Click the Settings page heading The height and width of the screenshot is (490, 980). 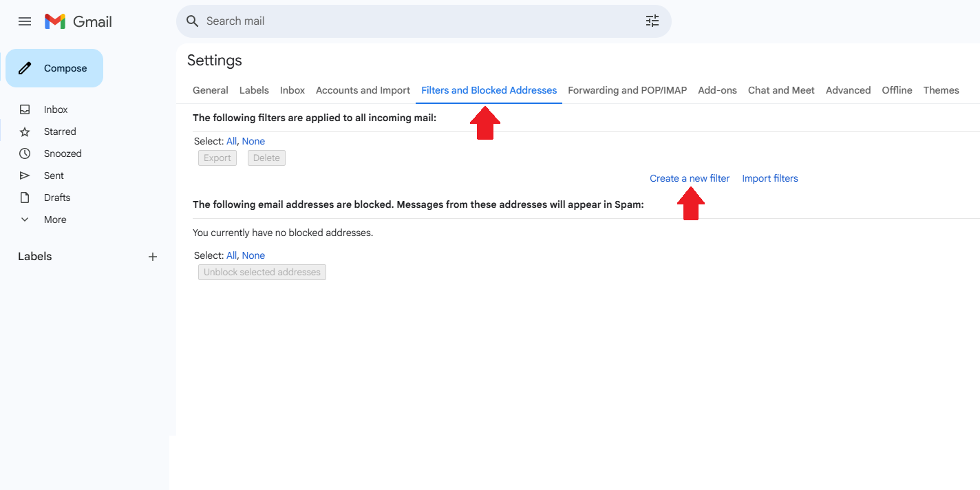coord(215,61)
